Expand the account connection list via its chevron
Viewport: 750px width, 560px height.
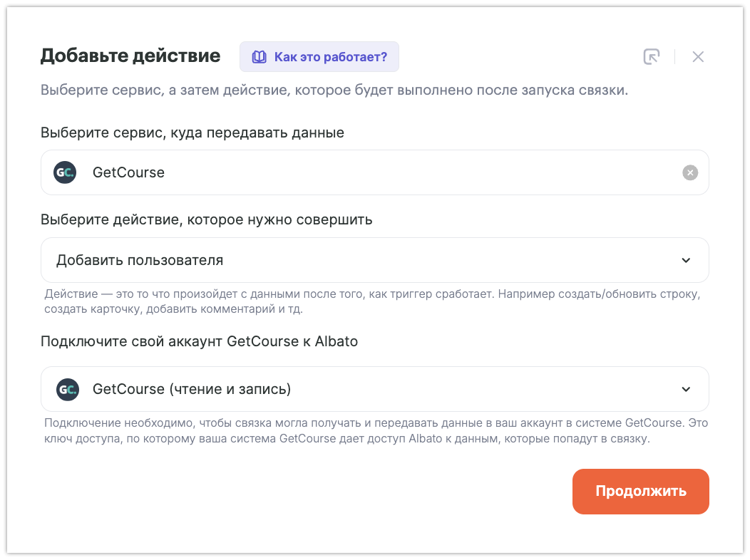click(686, 389)
